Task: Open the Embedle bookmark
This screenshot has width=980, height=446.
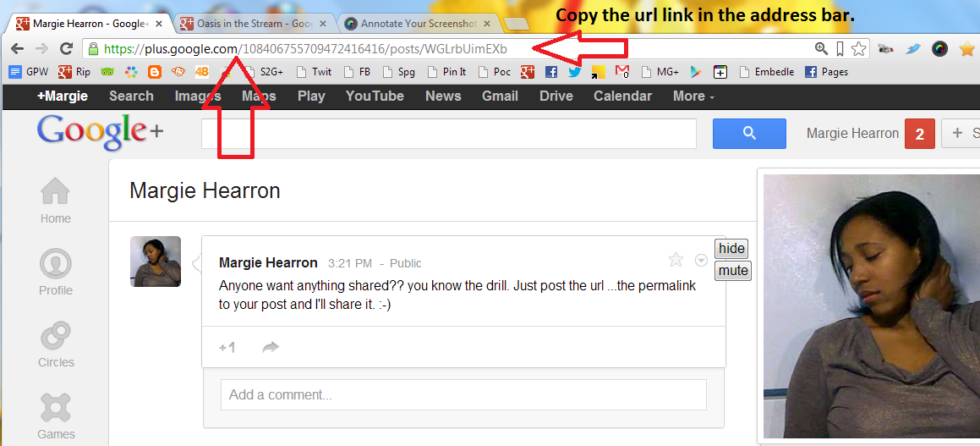Action: (x=766, y=72)
